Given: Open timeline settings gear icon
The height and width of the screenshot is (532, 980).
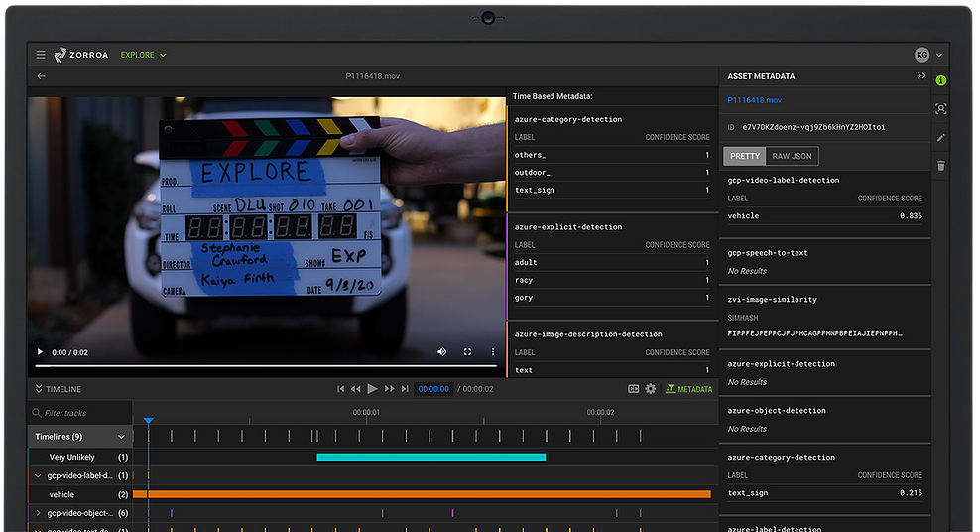Looking at the screenshot, I should click(651, 389).
